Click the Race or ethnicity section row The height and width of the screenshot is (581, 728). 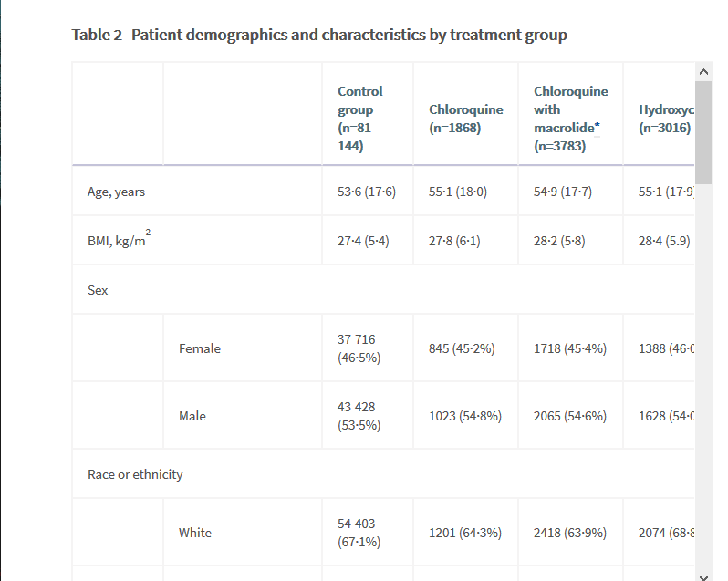[x=135, y=474]
